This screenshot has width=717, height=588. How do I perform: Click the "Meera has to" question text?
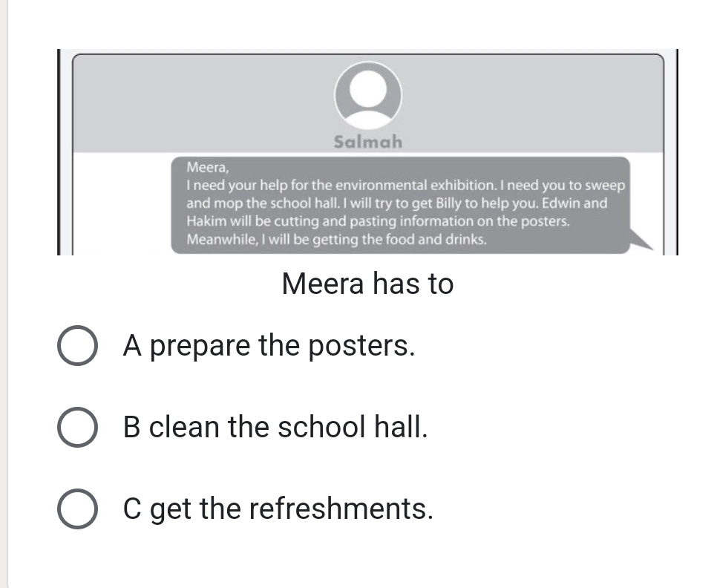tap(367, 283)
